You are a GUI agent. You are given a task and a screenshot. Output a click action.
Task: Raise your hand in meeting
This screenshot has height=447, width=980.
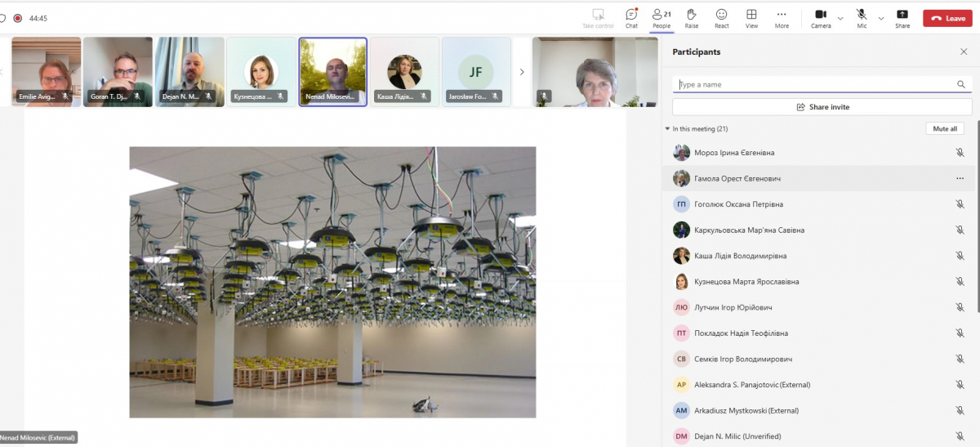click(691, 17)
